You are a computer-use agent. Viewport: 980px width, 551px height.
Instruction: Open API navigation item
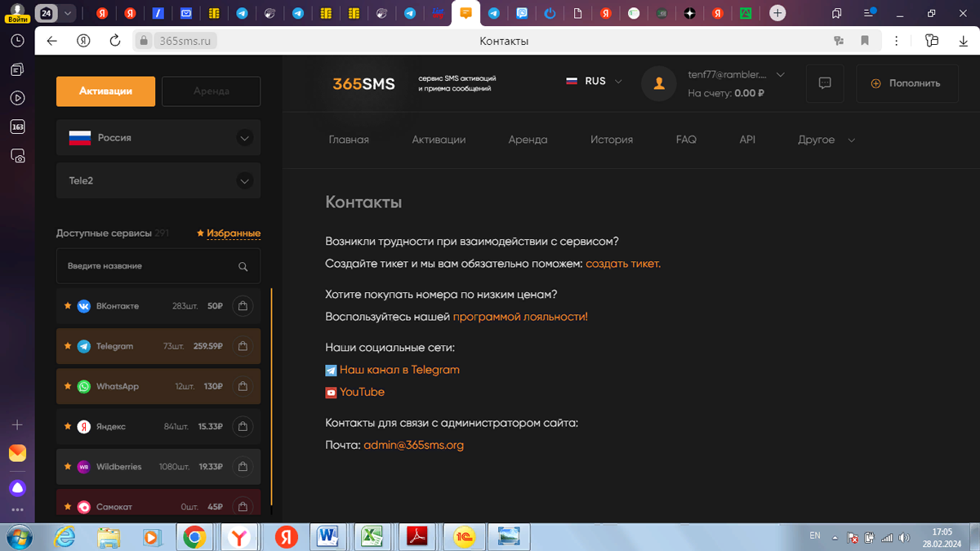click(747, 140)
